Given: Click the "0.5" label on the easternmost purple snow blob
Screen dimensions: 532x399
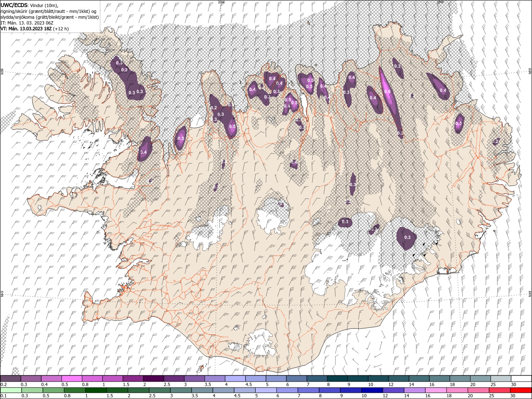Looking at the screenshot, I should pos(459,123).
